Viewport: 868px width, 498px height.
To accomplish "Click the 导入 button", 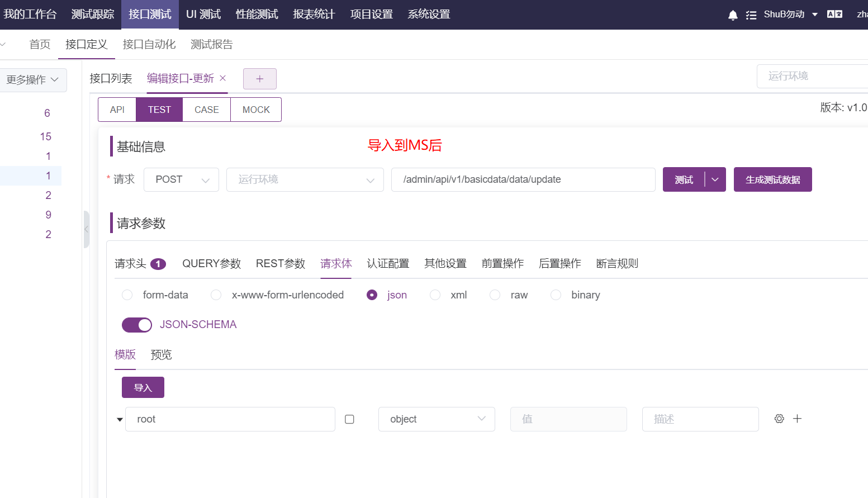I will click(x=143, y=387).
